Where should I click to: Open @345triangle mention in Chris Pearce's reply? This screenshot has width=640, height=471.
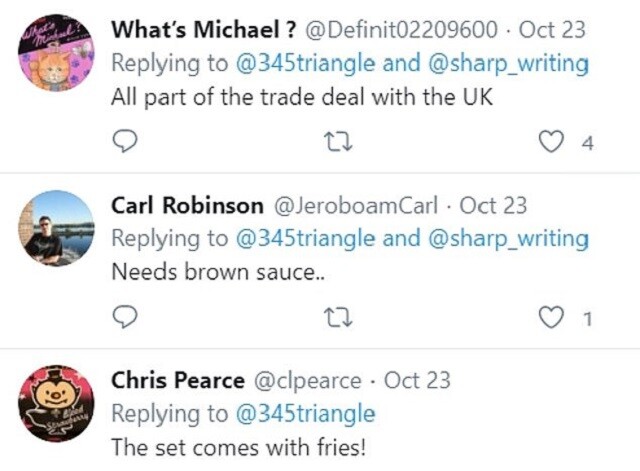tap(307, 413)
